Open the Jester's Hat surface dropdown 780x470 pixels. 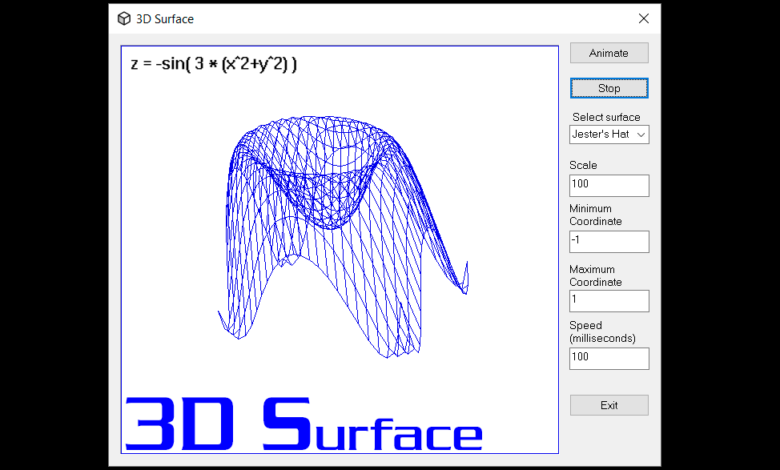[x=609, y=134]
